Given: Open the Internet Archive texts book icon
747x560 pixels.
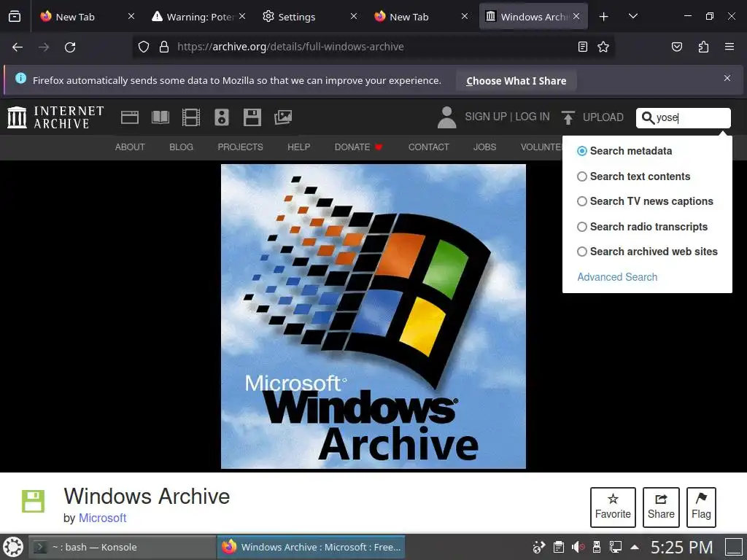Looking at the screenshot, I should [160, 117].
